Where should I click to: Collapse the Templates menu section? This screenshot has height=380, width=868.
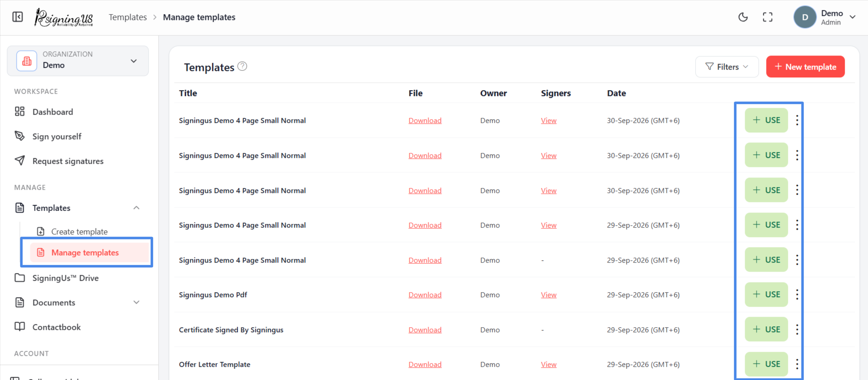(x=136, y=208)
